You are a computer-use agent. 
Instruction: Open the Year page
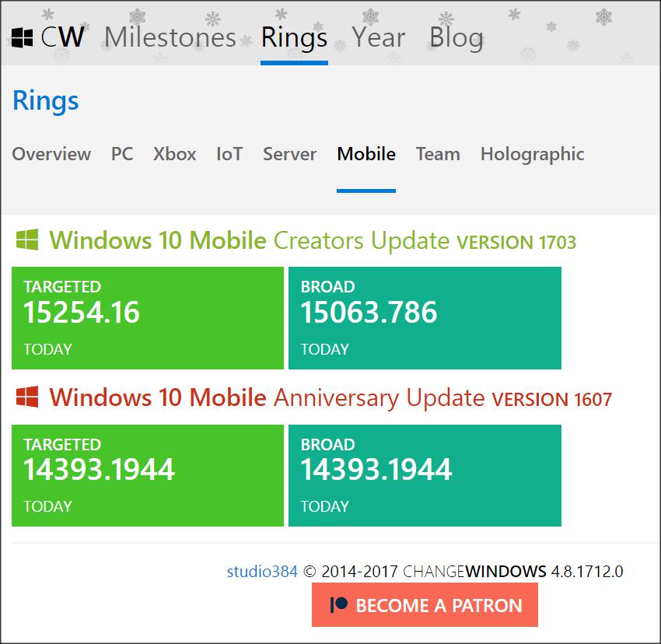(x=379, y=37)
